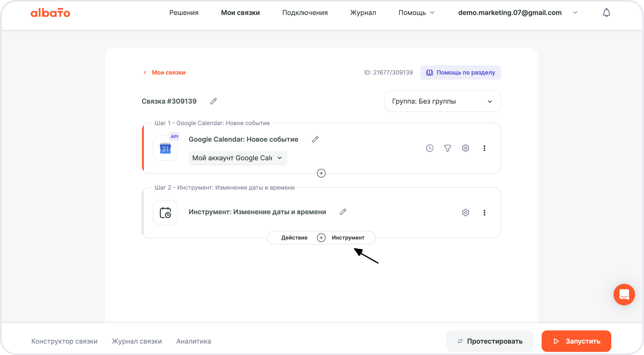Switch to the Журнал связки tab
The height and width of the screenshot is (355, 644).
click(137, 341)
